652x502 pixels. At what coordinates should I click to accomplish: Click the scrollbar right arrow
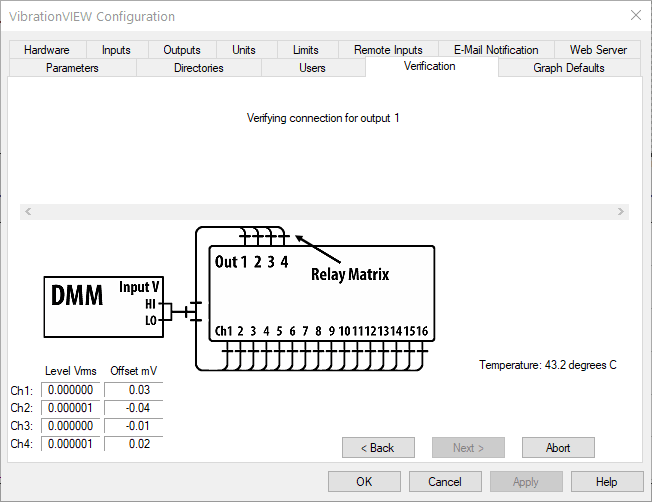(x=621, y=212)
